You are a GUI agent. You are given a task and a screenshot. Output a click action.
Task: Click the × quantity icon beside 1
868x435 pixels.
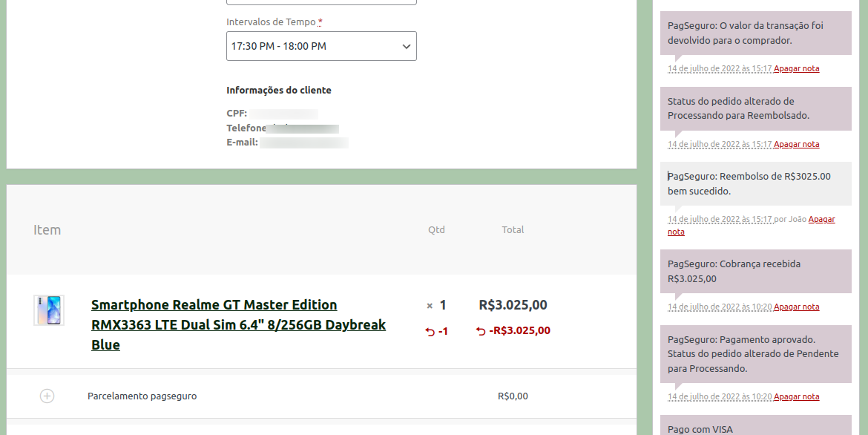tap(430, 305)
